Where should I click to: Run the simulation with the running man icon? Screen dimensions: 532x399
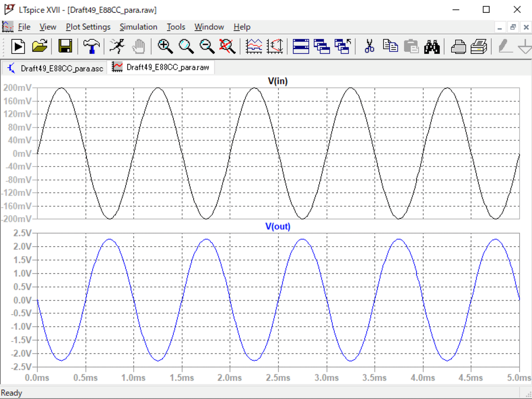(x=117, y=46)
